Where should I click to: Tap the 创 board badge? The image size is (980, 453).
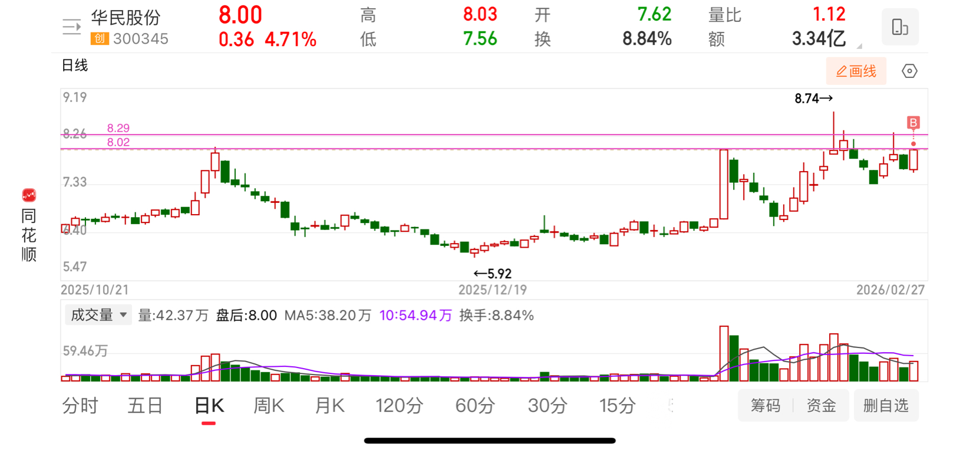pyautogui.click(x=100, y=39)
